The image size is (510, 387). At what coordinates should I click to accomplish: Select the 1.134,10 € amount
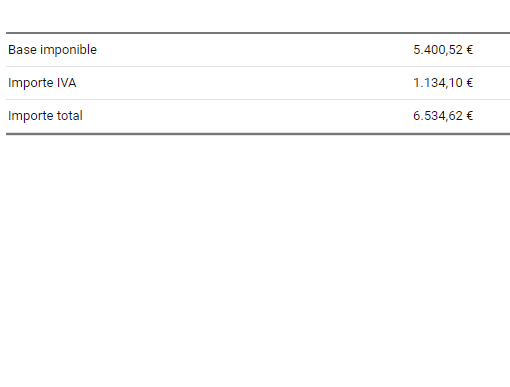click(x=443, y=83)
